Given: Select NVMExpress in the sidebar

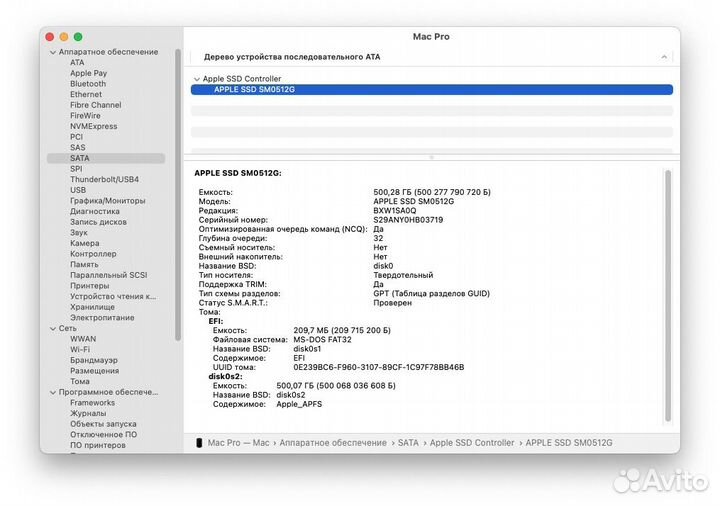Looking at the screenshot, I should tap(93, 126).
